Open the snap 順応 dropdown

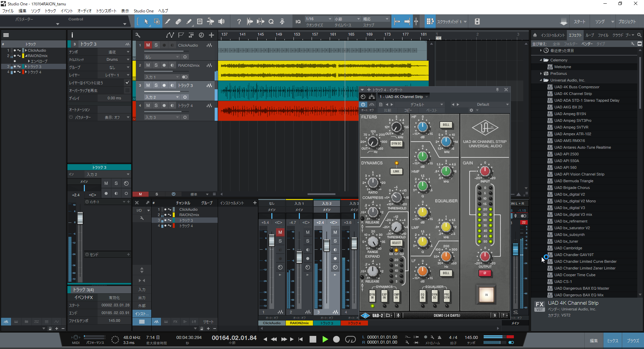tap(376, 19)
